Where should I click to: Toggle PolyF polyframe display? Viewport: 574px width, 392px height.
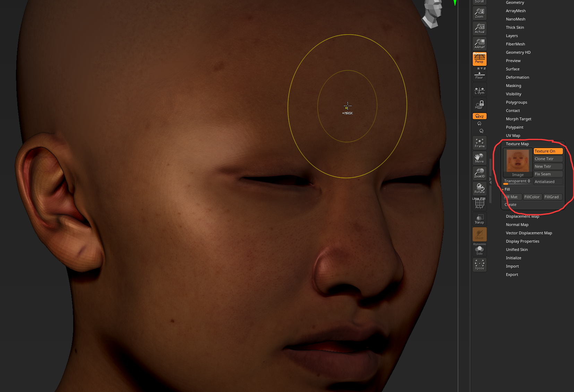coord(480,203)
